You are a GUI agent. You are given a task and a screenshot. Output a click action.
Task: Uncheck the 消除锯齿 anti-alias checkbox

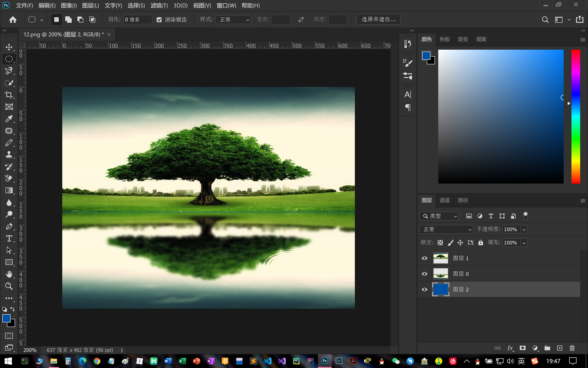159,20
